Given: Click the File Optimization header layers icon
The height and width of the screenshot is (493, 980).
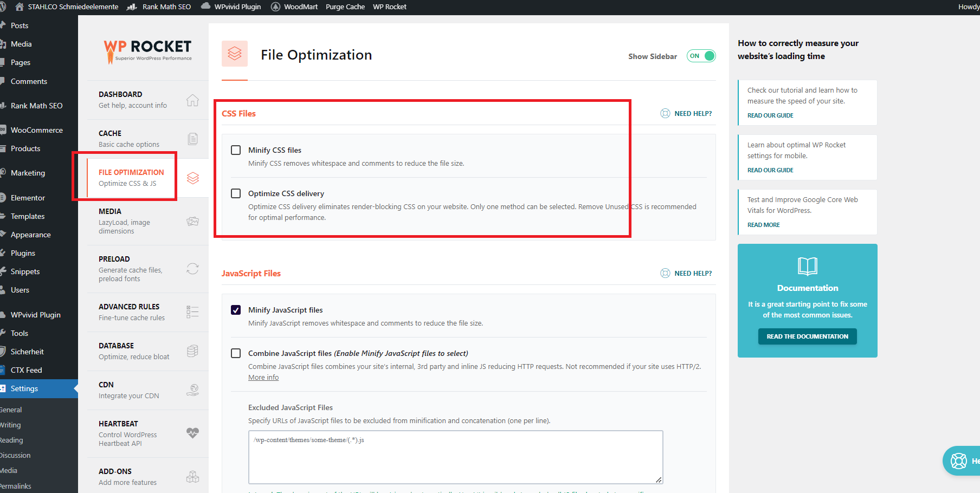Looking at the screenshot, I should click(235, 54).
